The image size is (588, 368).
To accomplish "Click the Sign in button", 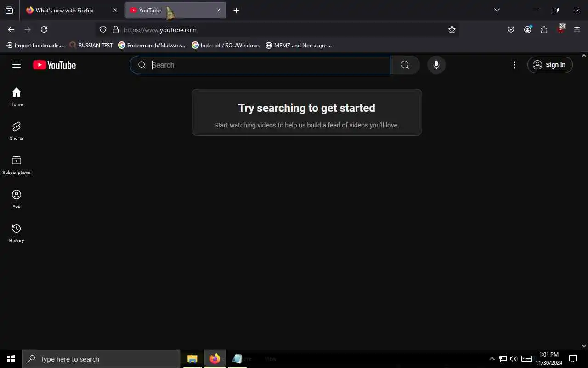I will pos(550,65).
